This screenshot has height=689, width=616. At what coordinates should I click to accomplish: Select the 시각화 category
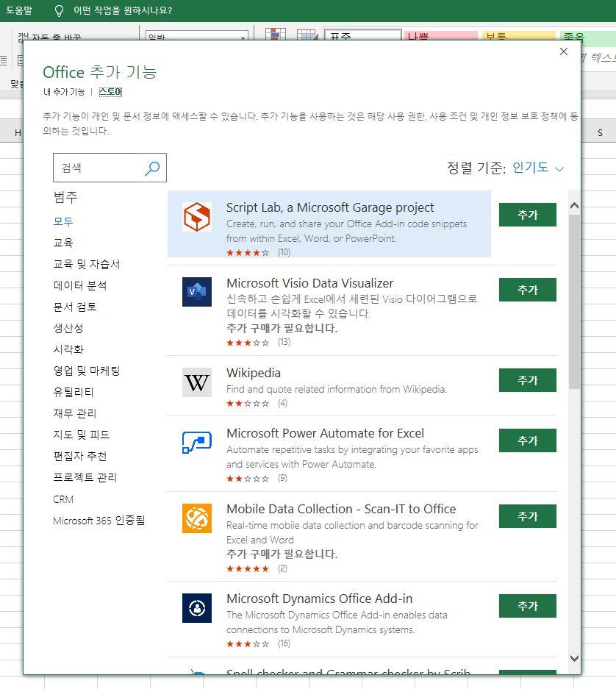[x=68, y=349]
